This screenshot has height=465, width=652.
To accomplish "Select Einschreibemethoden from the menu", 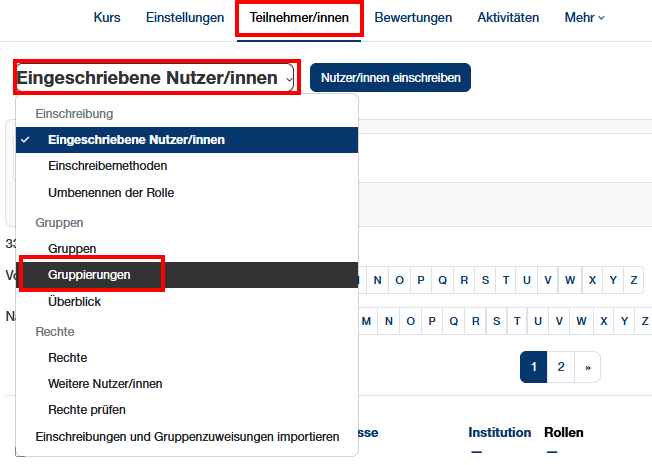I will click(x=107, y=165).
